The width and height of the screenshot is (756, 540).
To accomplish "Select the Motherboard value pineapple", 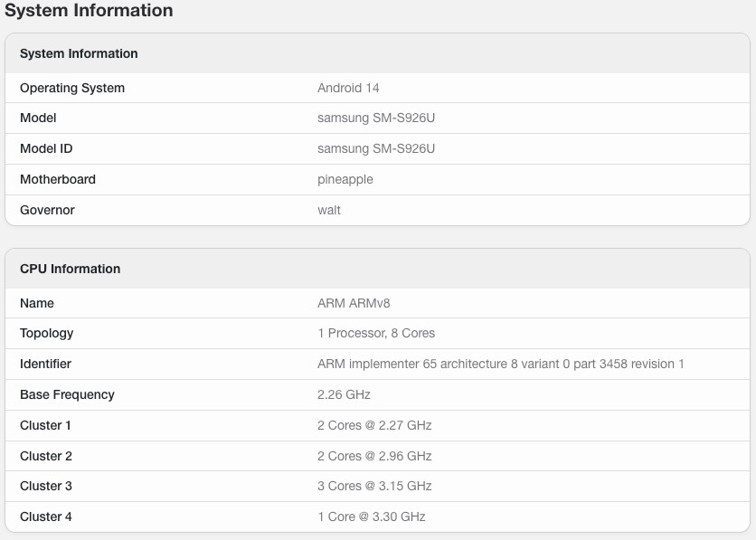I will [x=345, y=179].
